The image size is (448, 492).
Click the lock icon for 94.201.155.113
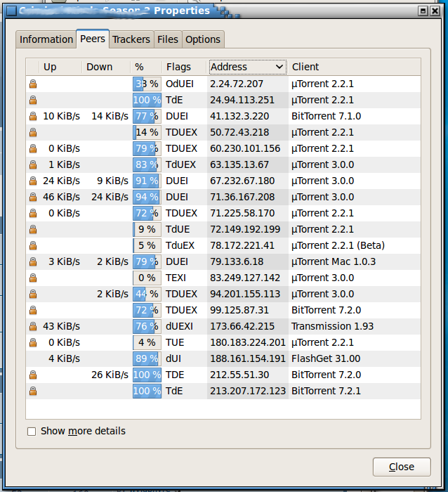pyautogui.click(x=33, y=294)
